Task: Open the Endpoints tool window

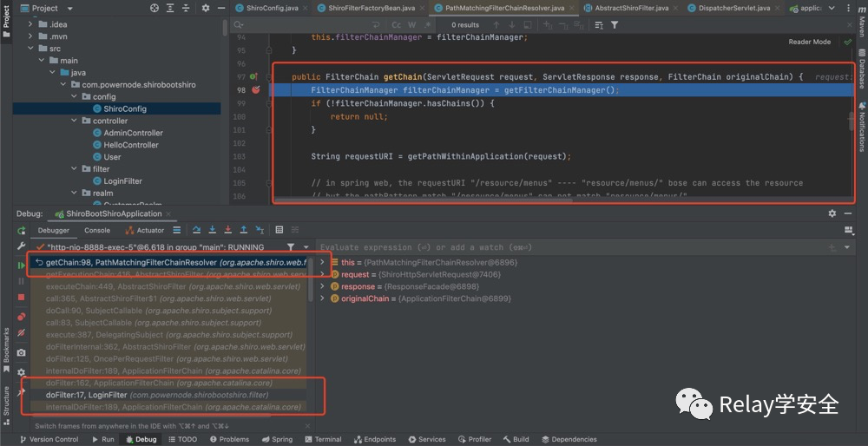Action: [x=374, y=439]
